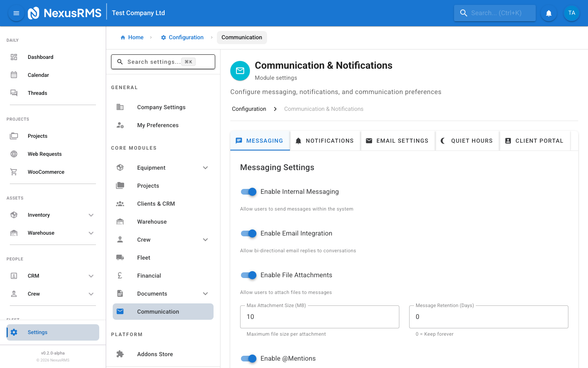
Task: Click the Financial pound sign icon
Action: click(x=120, y=275)
